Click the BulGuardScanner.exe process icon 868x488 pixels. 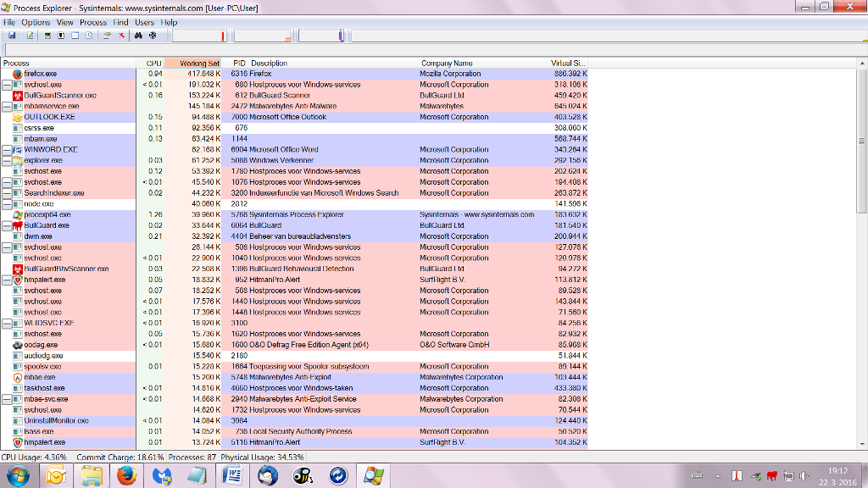click(17, 95)
